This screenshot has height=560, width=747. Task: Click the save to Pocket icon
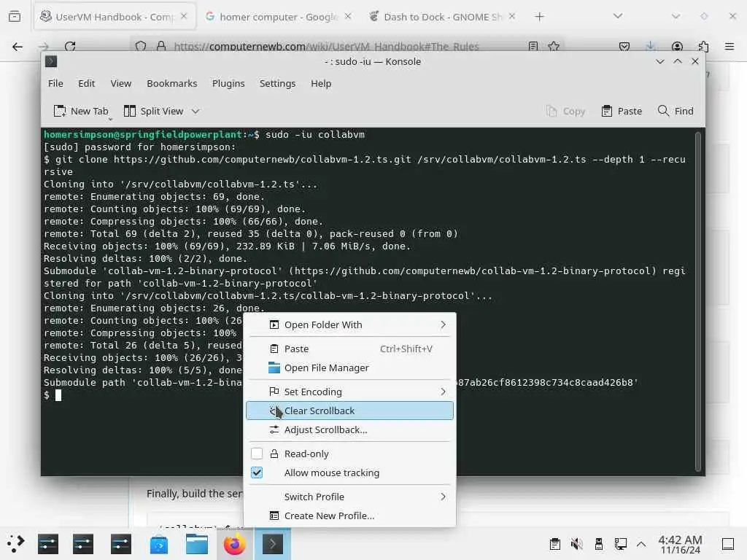pyautogui.click(x=624, y=46)
